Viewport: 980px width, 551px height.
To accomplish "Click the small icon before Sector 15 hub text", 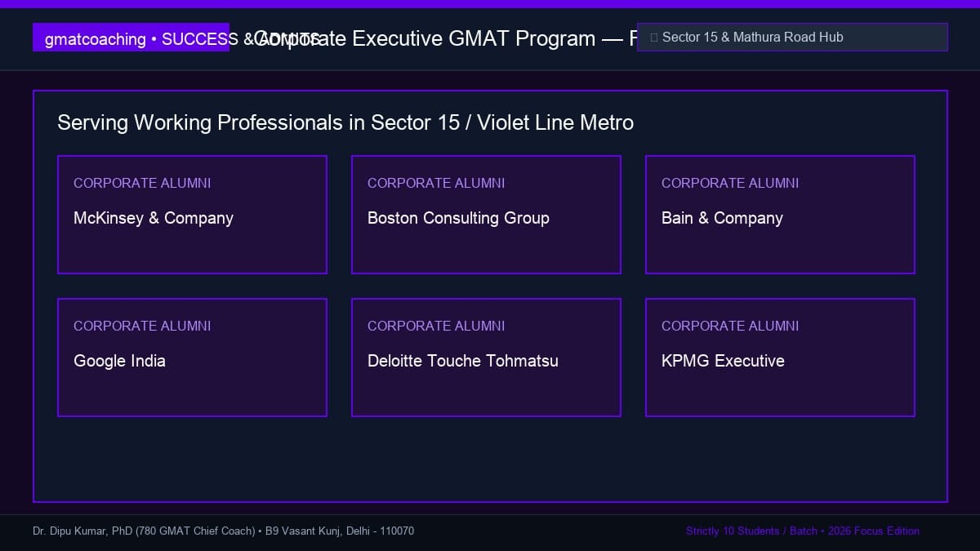I will coord(654,38).
